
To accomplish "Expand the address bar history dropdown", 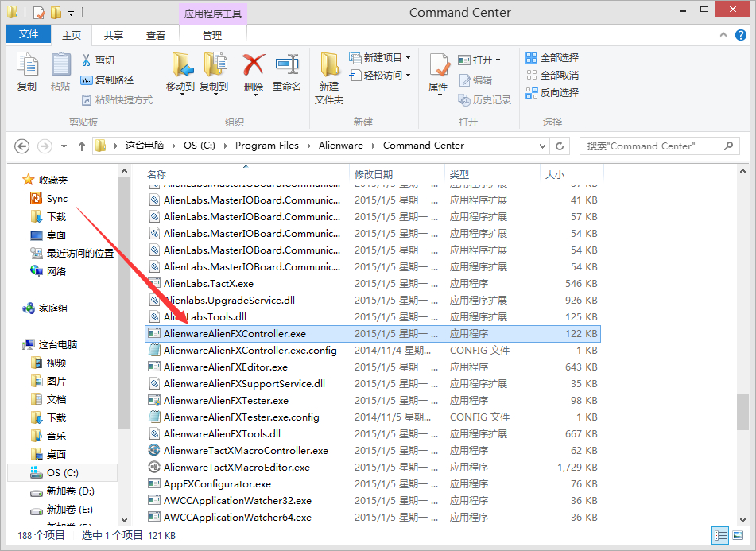I will pos(542,146).
